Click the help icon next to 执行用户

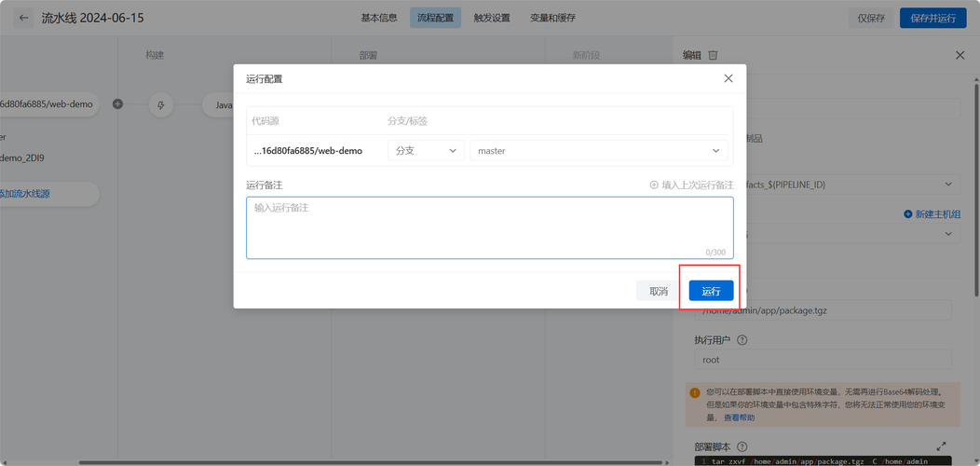pyautogui.click(x=742, y=340)
